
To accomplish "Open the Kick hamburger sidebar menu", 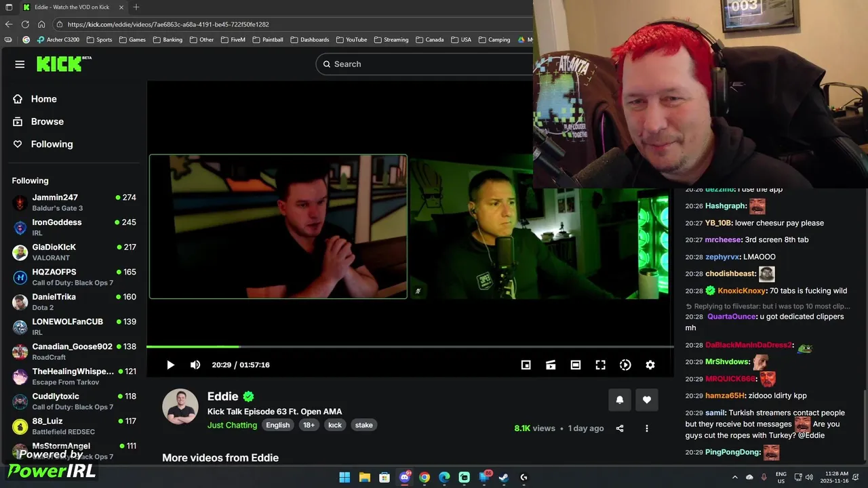I will point(20,64).
